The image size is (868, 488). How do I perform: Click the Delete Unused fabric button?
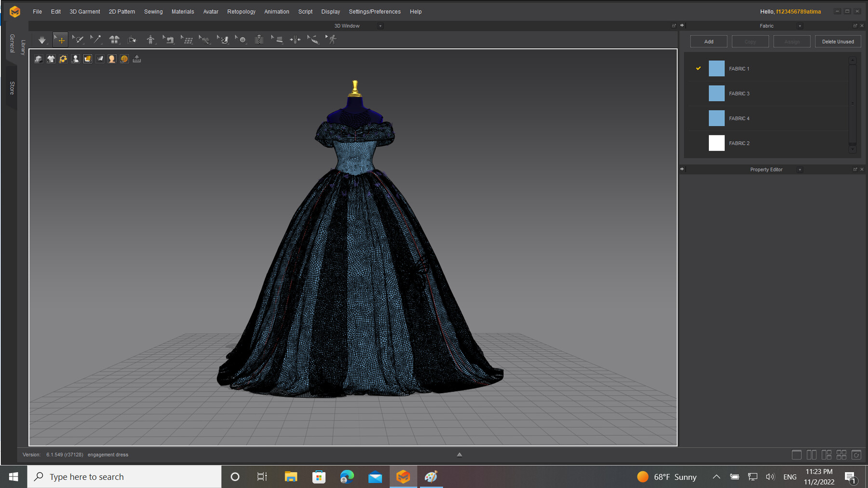tap(838, 41)
